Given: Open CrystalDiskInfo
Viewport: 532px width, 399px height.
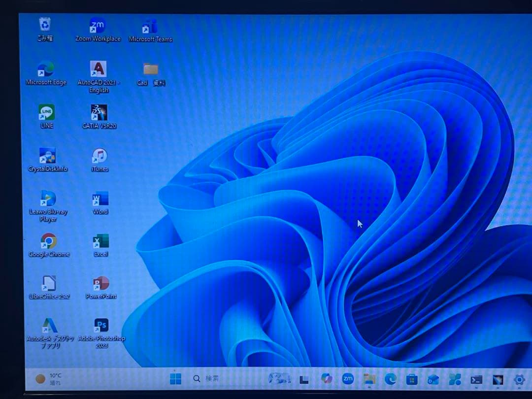Looking at the screenshot, I should click(48, 156).
